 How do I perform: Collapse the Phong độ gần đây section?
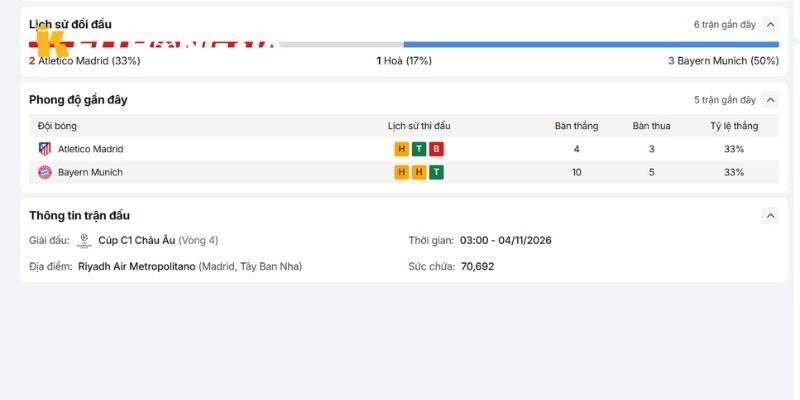[770, 100]
